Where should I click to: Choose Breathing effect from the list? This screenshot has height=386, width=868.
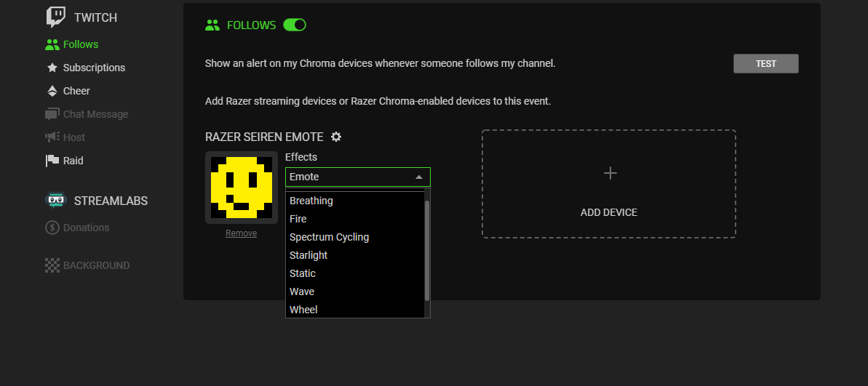point(355,201)
